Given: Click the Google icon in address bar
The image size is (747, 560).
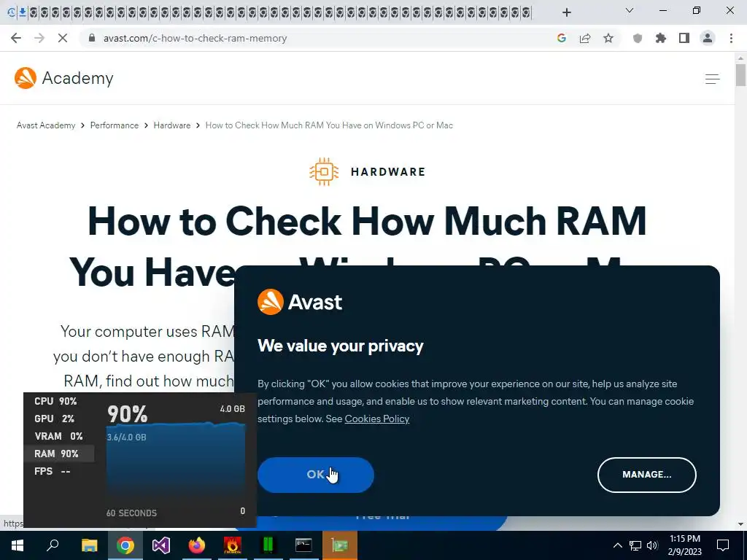Looking at the screenshot, I should pyautogui.click(x=562, y=38).
